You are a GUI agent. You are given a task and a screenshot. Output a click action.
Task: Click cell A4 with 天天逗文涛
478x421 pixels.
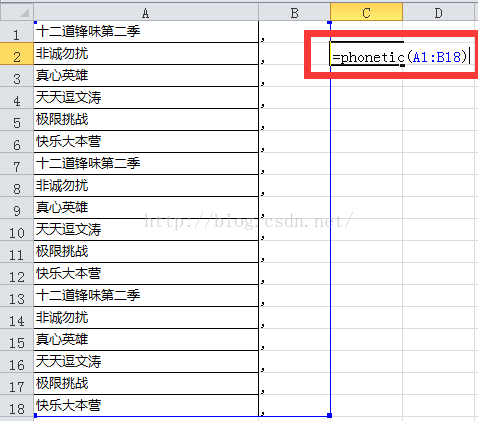pos(146,98)
